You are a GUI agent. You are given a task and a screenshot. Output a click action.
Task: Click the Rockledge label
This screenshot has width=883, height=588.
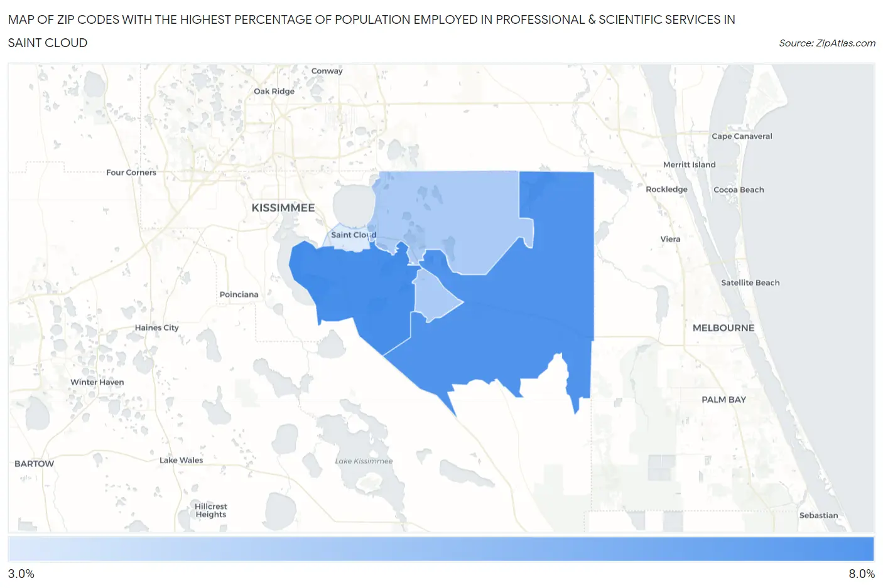point(666,190)
